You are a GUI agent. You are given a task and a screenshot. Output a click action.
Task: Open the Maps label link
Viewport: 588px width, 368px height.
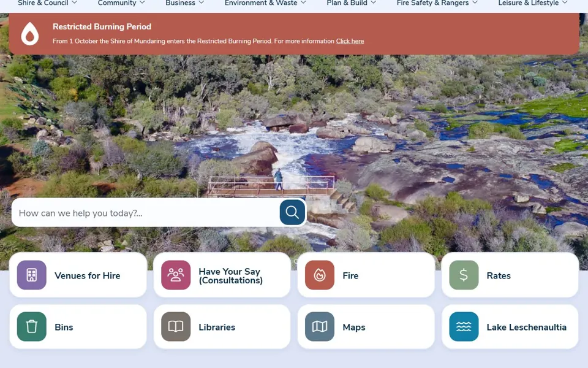tap(354, 327)
